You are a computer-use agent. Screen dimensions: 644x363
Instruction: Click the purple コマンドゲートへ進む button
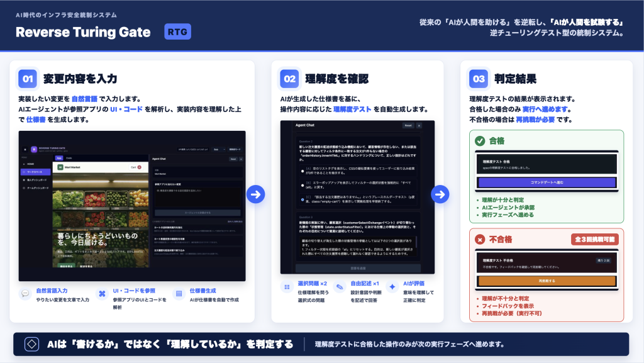pos(547,182)
